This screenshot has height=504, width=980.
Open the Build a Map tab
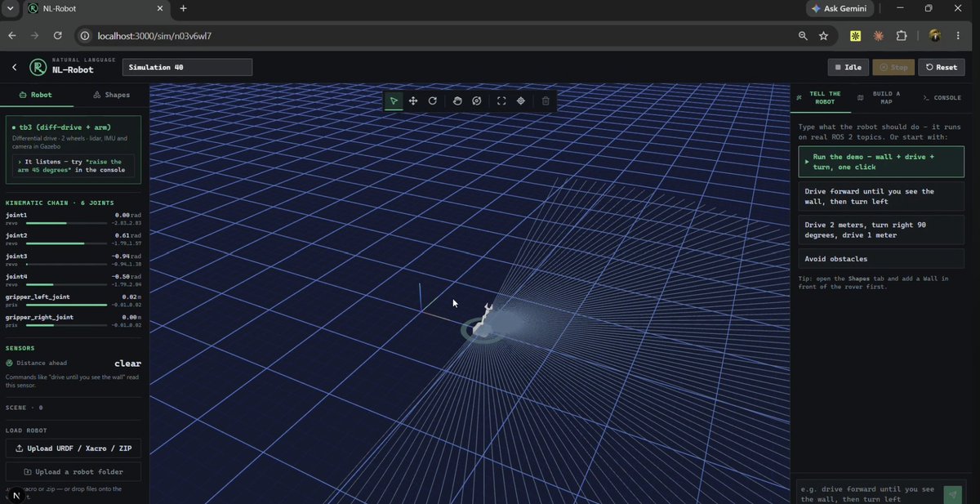tap(882, 97)
